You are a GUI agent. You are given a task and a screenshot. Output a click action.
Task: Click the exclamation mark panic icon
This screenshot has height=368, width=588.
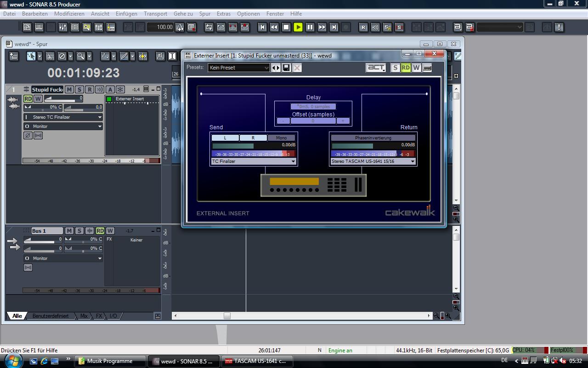[559, 27]
